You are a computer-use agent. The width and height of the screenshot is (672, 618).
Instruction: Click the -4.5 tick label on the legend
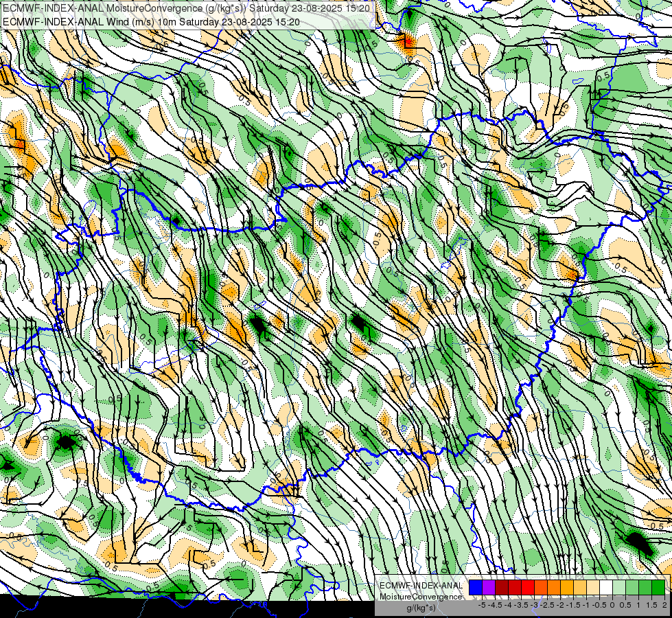click(x=495, y=605)
